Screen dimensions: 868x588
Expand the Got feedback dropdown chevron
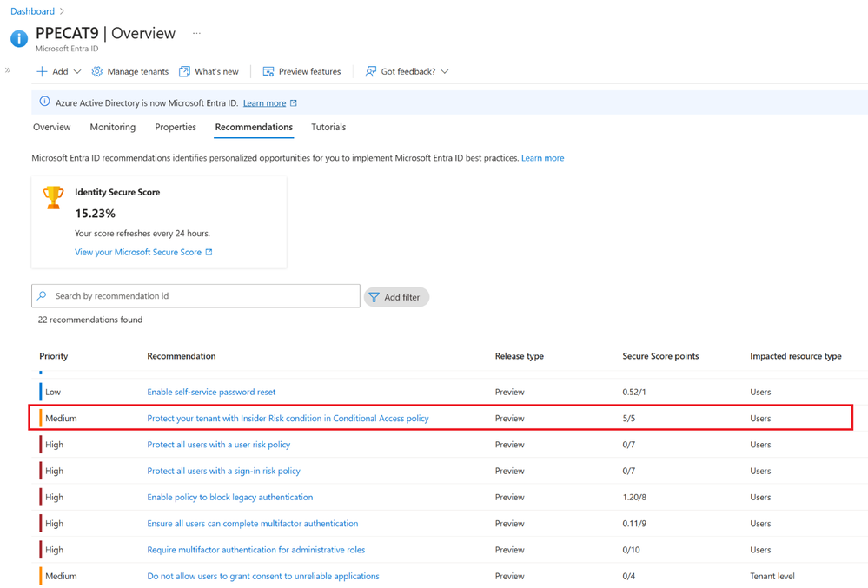(445, 71)
